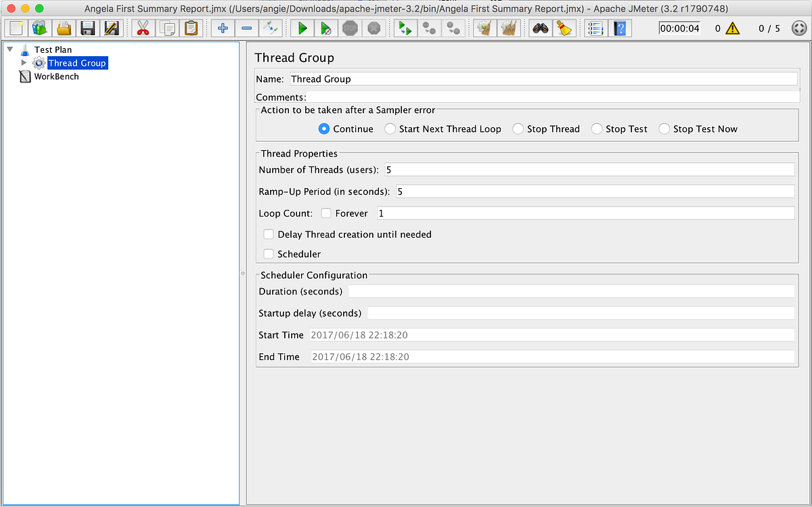Collapse the Test Plan tree node

coord(11,49)
